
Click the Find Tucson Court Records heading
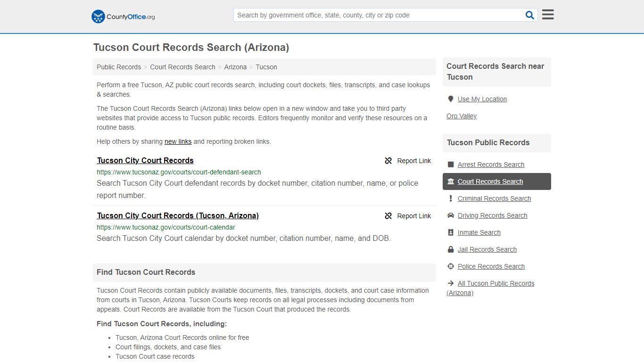[146, 272]
